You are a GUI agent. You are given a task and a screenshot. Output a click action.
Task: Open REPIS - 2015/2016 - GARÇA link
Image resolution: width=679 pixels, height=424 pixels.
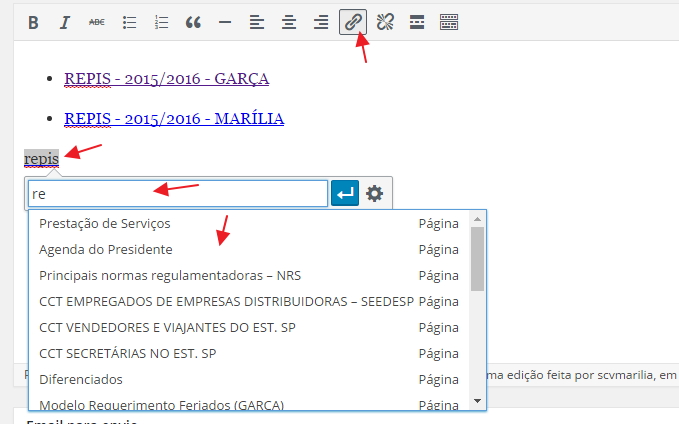pos(167,79)
